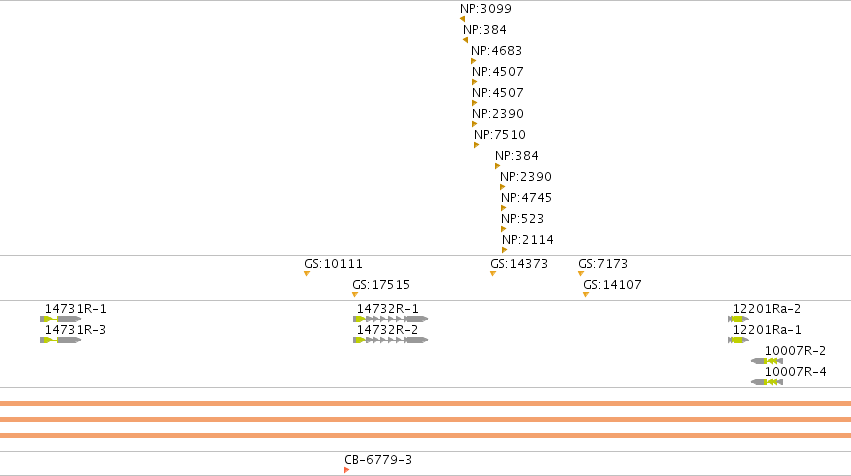Open the GS:17515 label
This screenshot has height=476, width=851.
click(381, 285)
